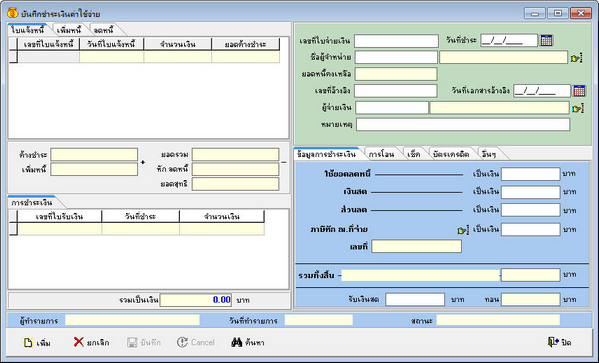
Task: Click รวมเป็นเงิน field showing 0.00
Action: 196,300
